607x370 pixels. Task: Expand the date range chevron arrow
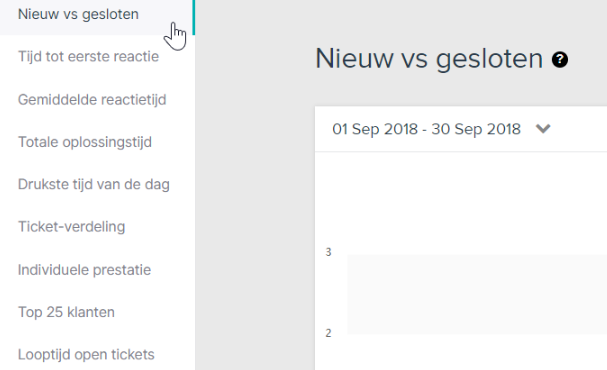tap(543, 128)
